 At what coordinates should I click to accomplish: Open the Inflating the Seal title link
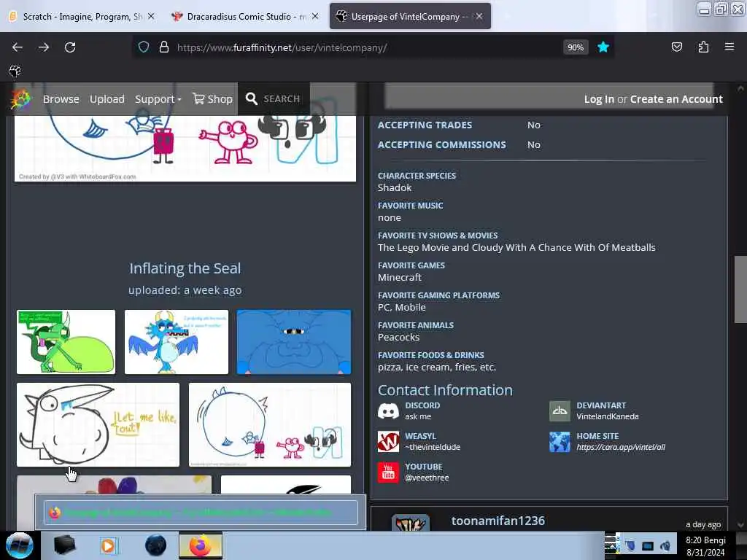point(185,268)
